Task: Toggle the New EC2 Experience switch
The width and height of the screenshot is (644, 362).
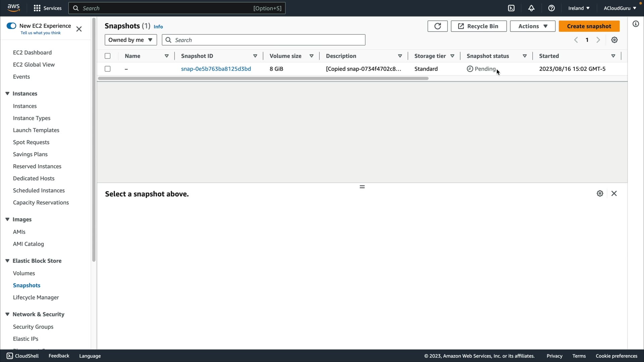Action: [x=11, y=26]
